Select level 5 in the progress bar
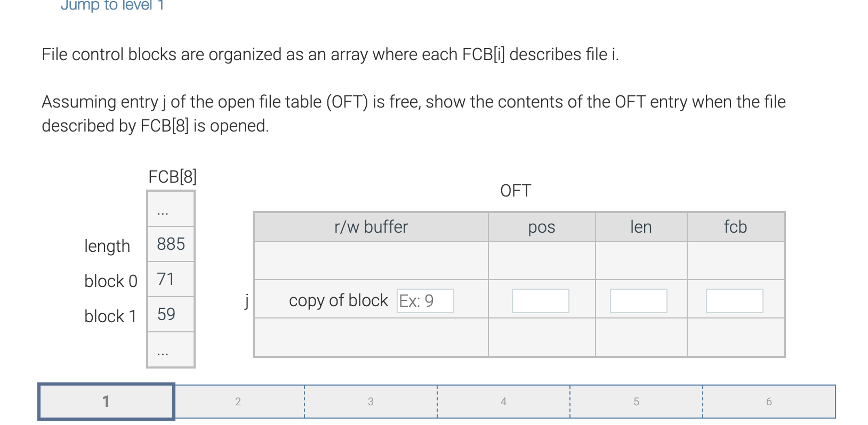 click(x=636, y=401)
